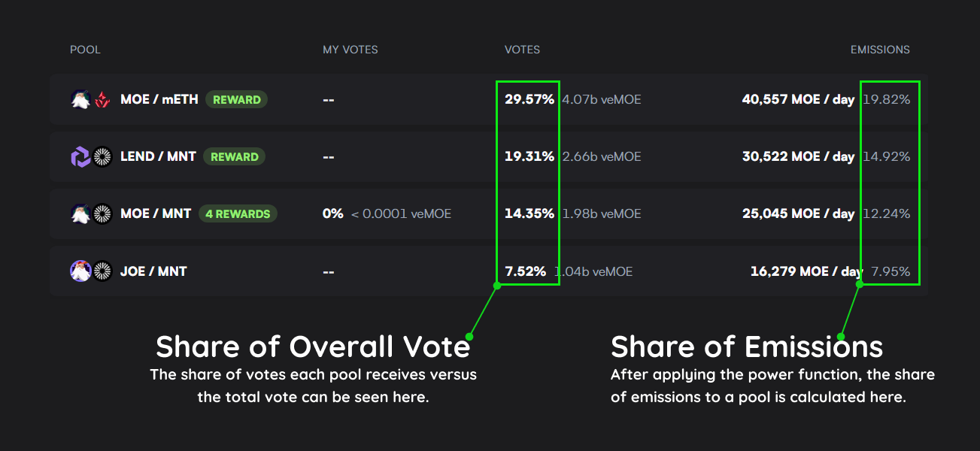Click the MNT token icon in JOE / MNT row
Screen dimensions: 980x451
coord(102,271)
